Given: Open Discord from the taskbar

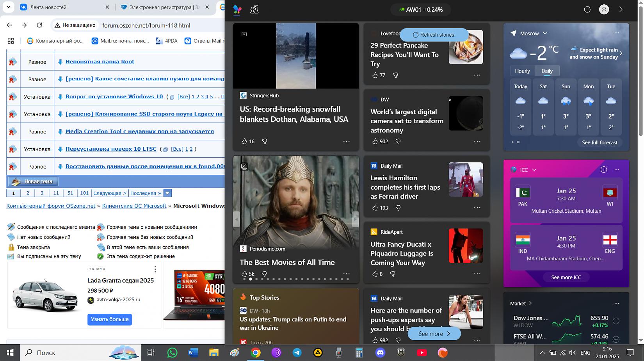Looking at the screenshot, I should [x=380, y=352].
